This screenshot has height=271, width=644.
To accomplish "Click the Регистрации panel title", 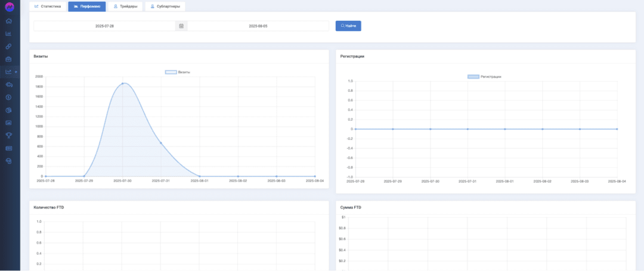I will pos(352,56).
